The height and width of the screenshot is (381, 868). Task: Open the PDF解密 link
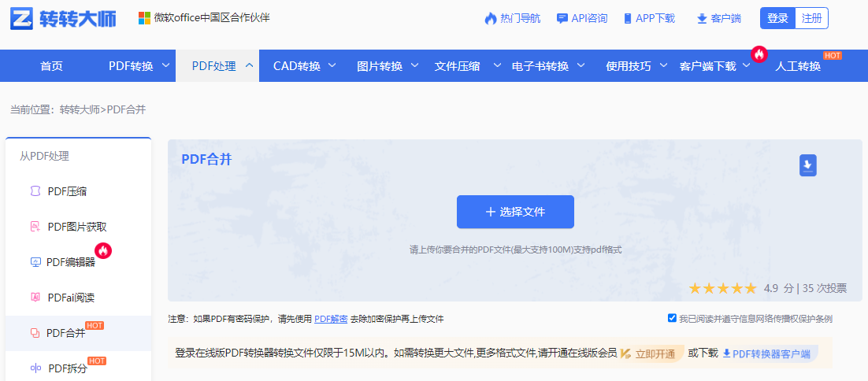331,319
